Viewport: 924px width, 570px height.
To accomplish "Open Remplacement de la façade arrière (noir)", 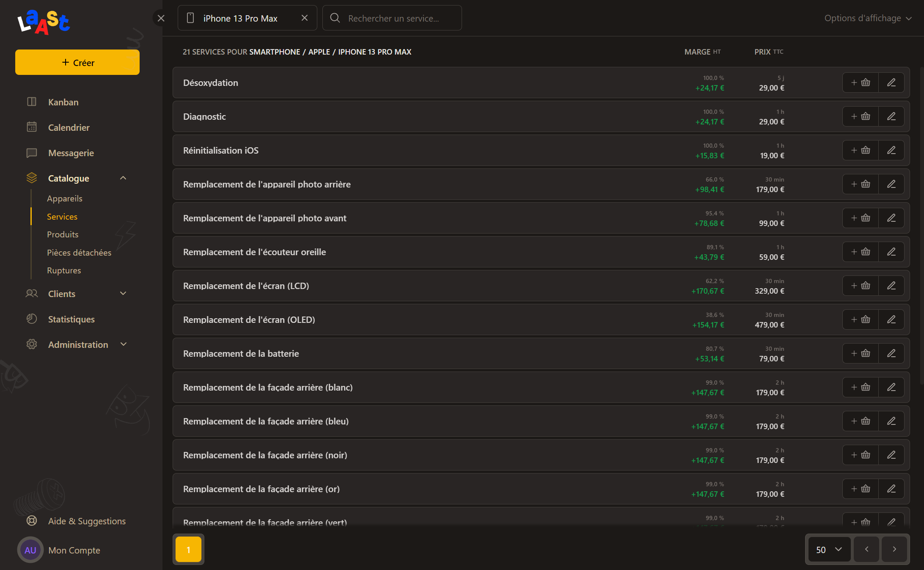I will click(541, 455).
